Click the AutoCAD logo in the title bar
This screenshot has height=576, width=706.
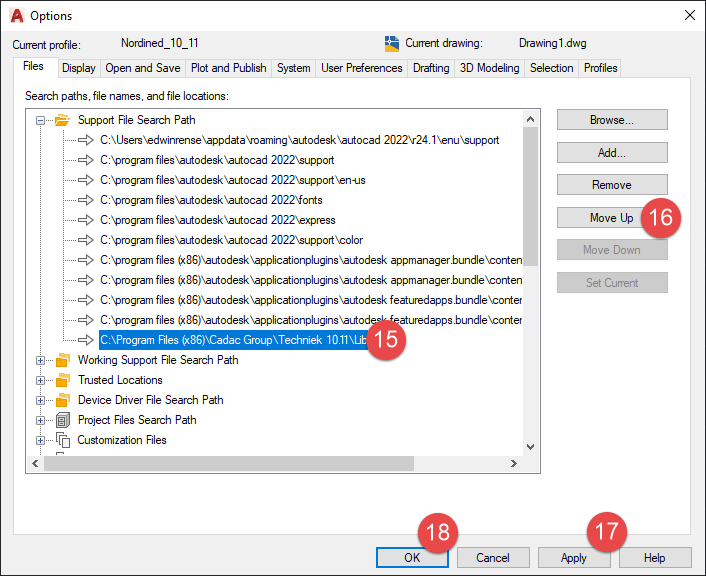17,16
